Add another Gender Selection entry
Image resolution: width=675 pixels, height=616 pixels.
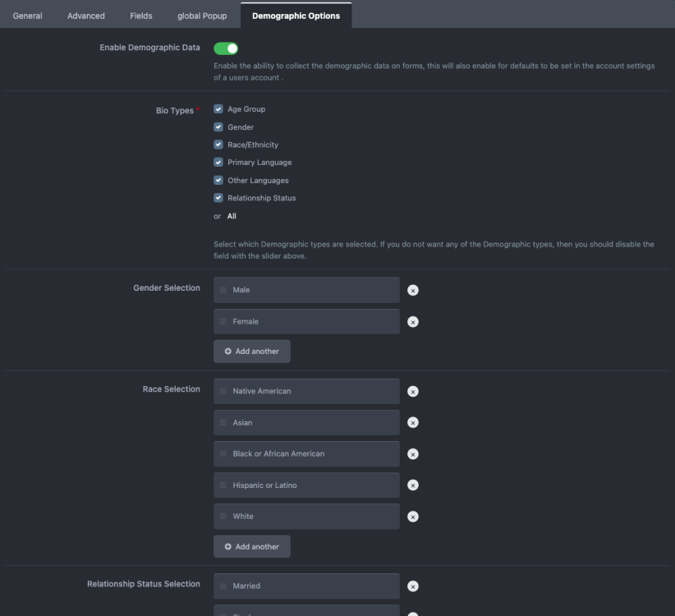[252, 352]
